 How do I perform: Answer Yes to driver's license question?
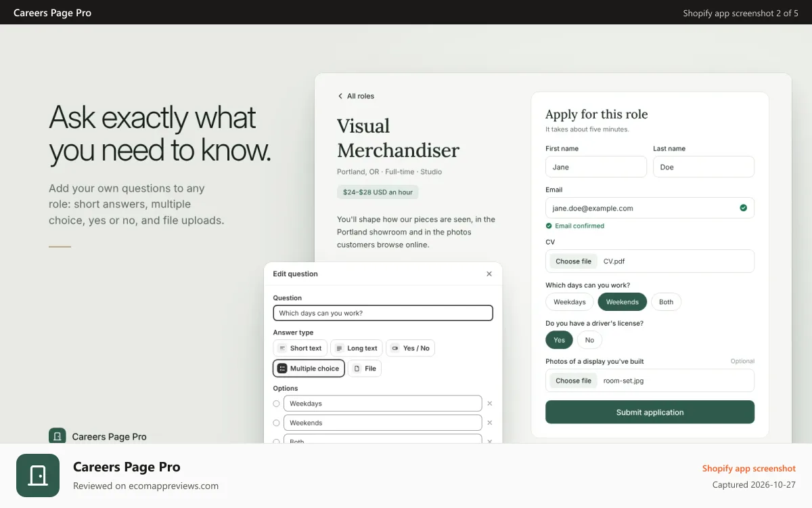click(559, 340)
